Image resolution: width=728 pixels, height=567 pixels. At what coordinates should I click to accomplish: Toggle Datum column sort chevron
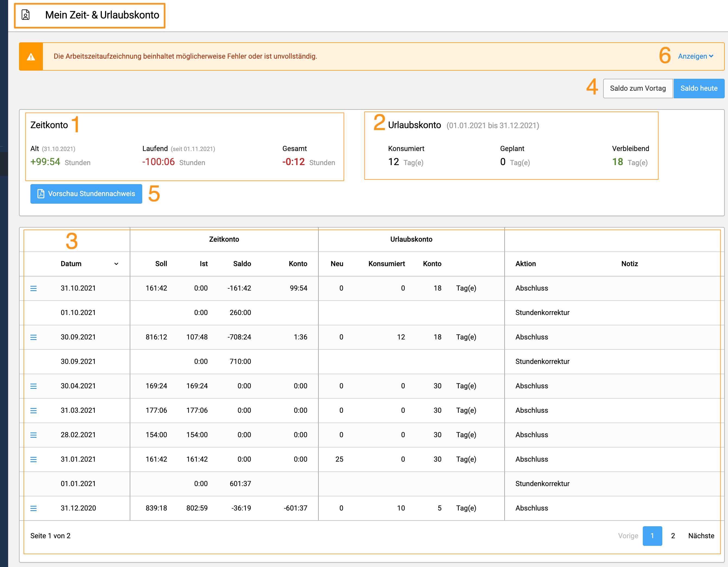(116, 264)
